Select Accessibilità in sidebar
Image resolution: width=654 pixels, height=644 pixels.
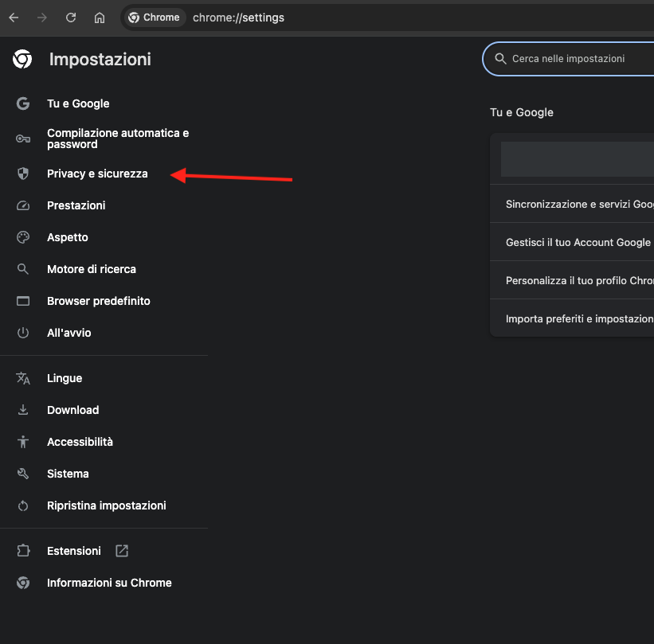[x=80, y=442]
